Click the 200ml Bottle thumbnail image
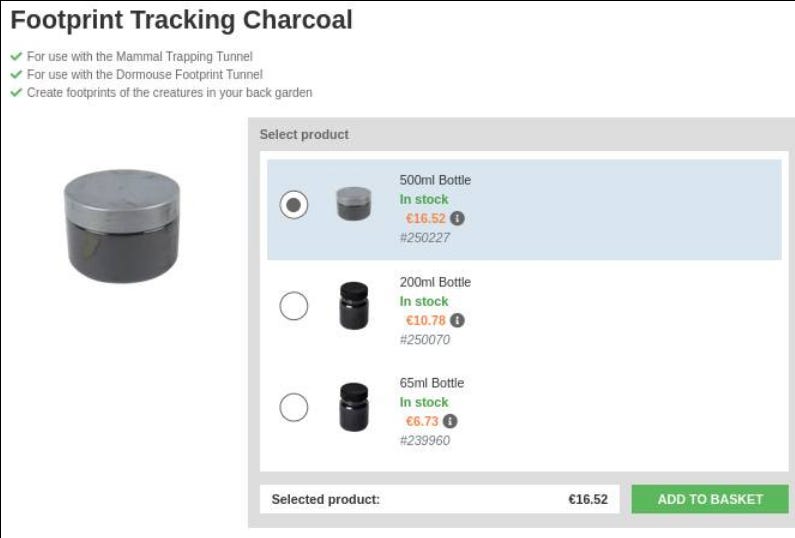 (352, 306)
